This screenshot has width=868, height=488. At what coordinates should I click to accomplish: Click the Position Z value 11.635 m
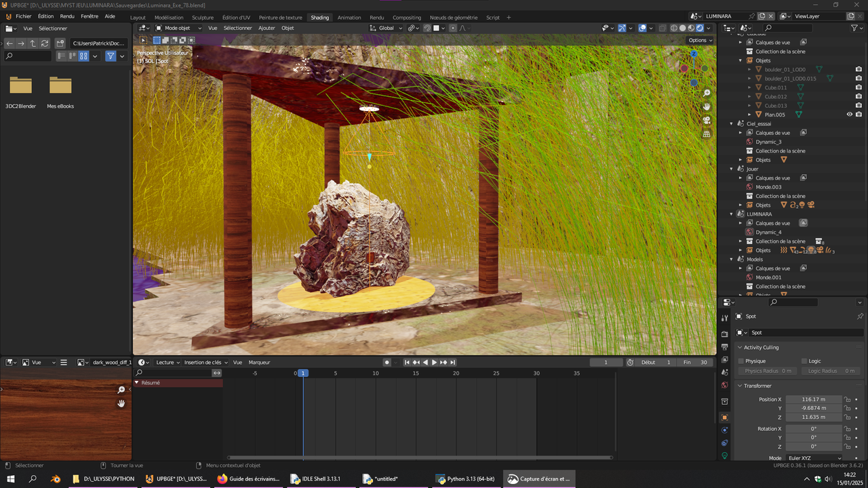pos(813,418)
